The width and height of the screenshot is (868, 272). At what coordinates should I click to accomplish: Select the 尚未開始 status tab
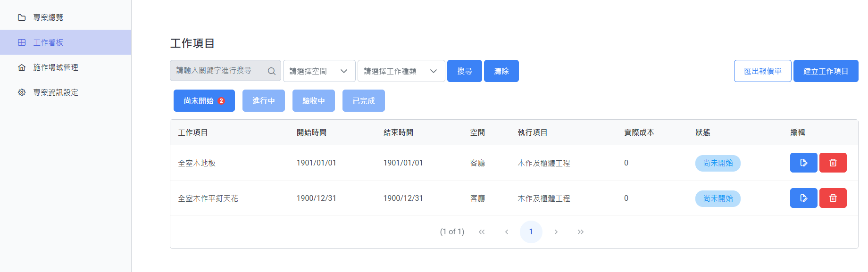[x=204, y=101]
